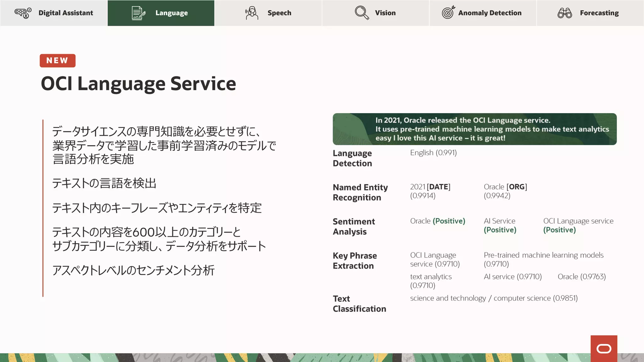Switch to the Forecasting tab

[x=590, y=13]
